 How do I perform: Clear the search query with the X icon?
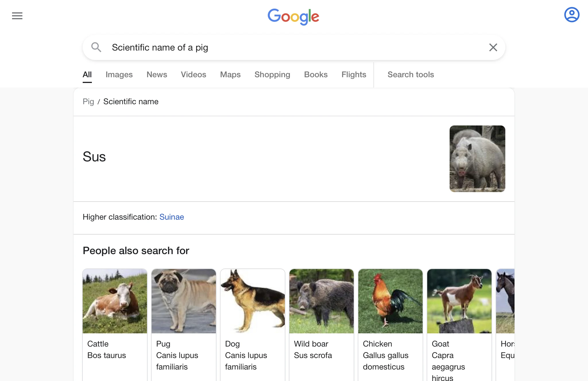493,47
